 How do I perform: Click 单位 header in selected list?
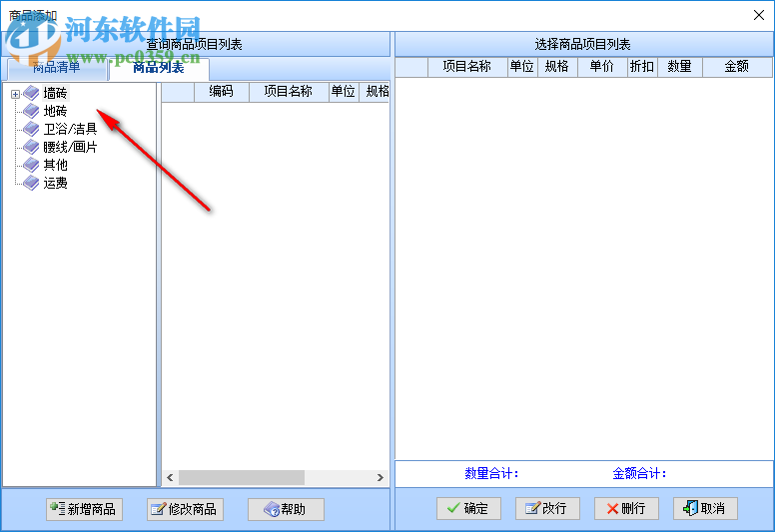tap(522, 67)
